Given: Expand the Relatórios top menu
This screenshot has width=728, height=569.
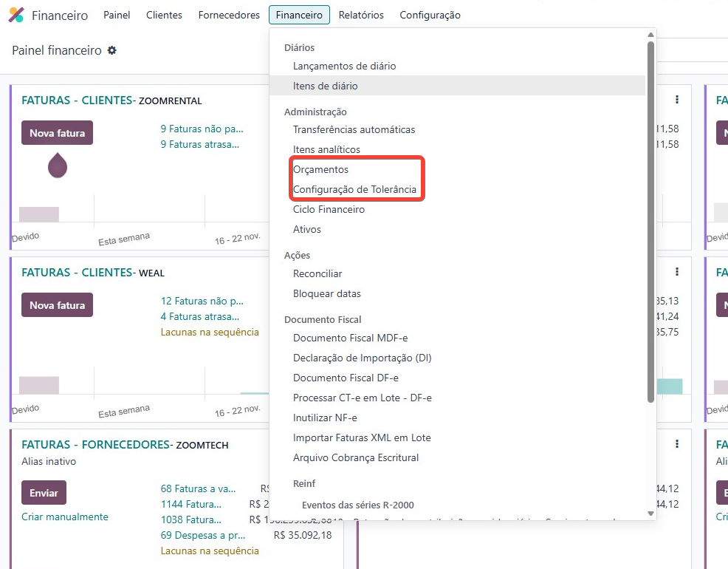Looking at the screenshot, I should pyautogui.click(x=361, y=15).
